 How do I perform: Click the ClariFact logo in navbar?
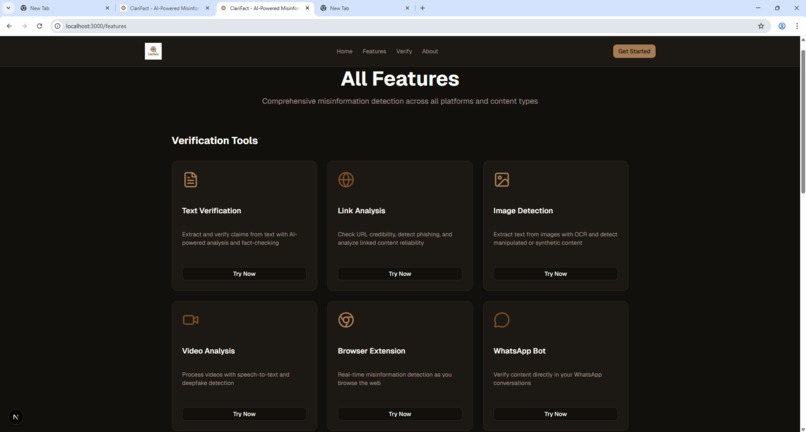tap(153, 51)
